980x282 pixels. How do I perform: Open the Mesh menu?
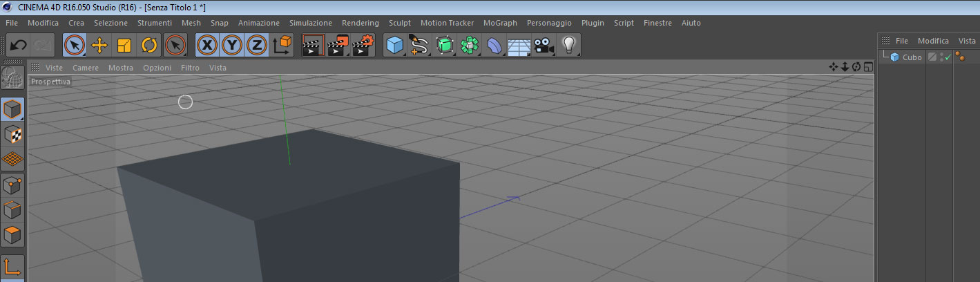(191, 23)
